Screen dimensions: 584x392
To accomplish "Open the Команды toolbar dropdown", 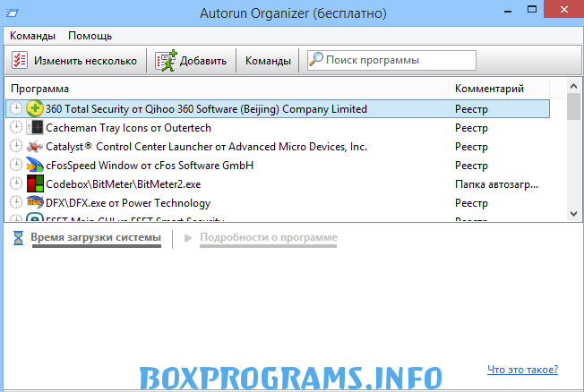I will click(x=268, y=61).
